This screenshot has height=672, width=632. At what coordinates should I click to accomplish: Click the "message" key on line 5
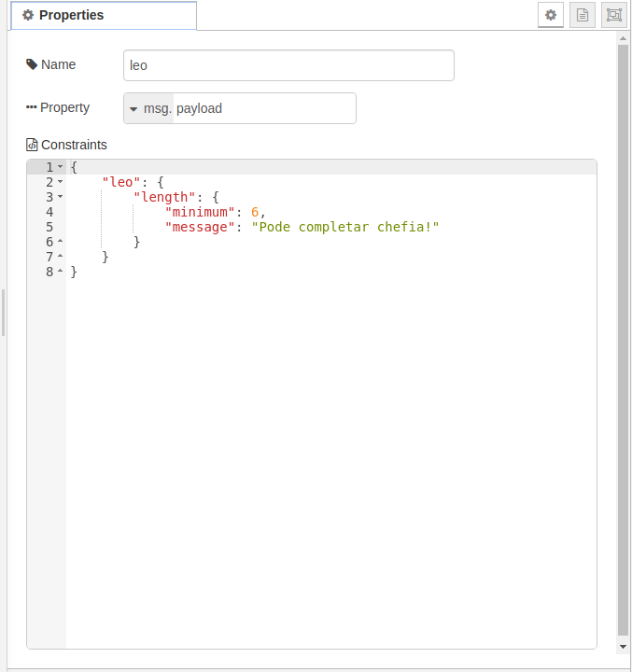click(200, 227)
